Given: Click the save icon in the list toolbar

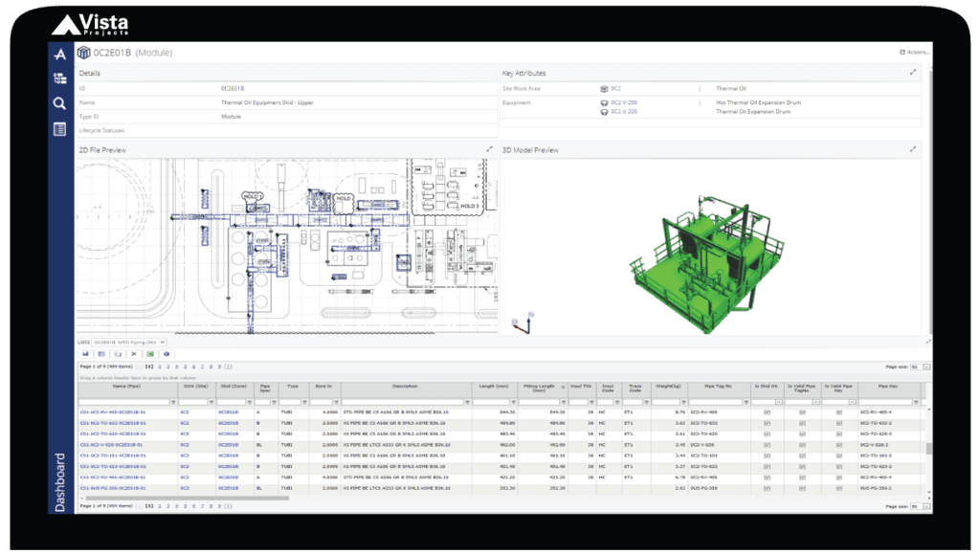Looking at the screenshot, I should tap(85, 353).
